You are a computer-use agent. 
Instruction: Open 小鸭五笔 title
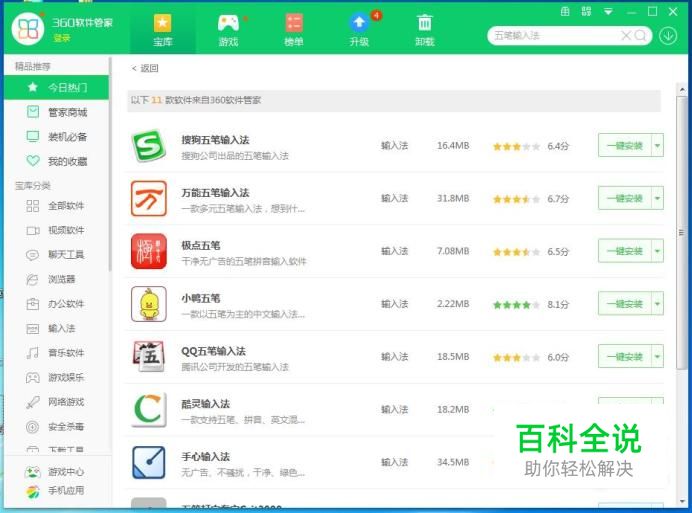pyautogui.click(x=201, y=298)
